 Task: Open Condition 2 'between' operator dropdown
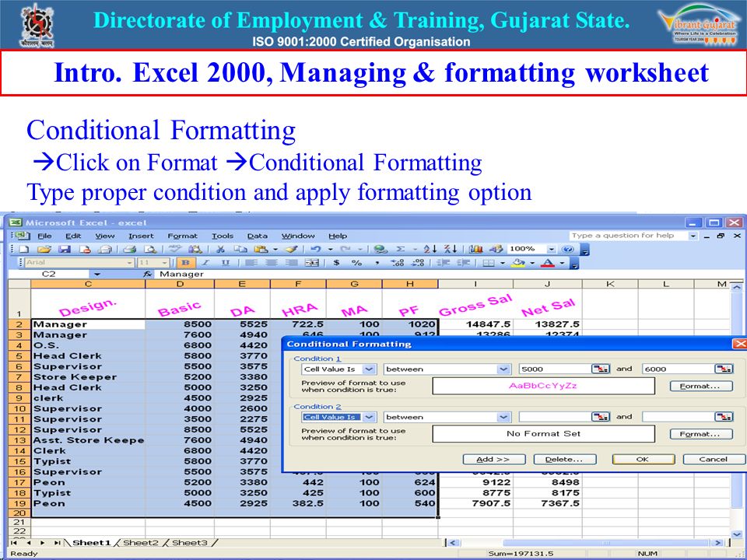tap(503, 417)
